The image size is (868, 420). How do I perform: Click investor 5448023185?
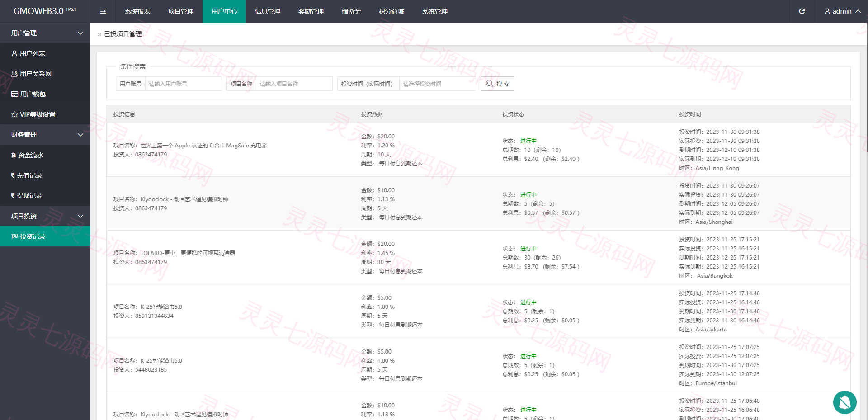coord(151,369)
